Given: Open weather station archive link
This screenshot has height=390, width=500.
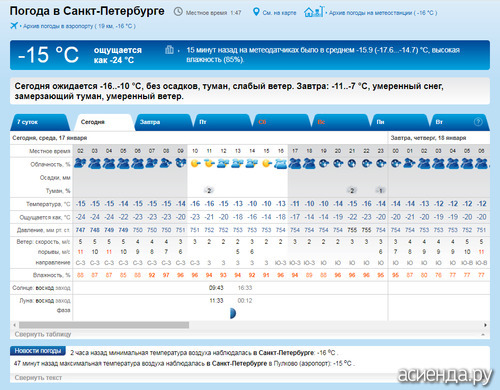Looking at the screenshot, I should pyautogui.click(x=383, y=13).
